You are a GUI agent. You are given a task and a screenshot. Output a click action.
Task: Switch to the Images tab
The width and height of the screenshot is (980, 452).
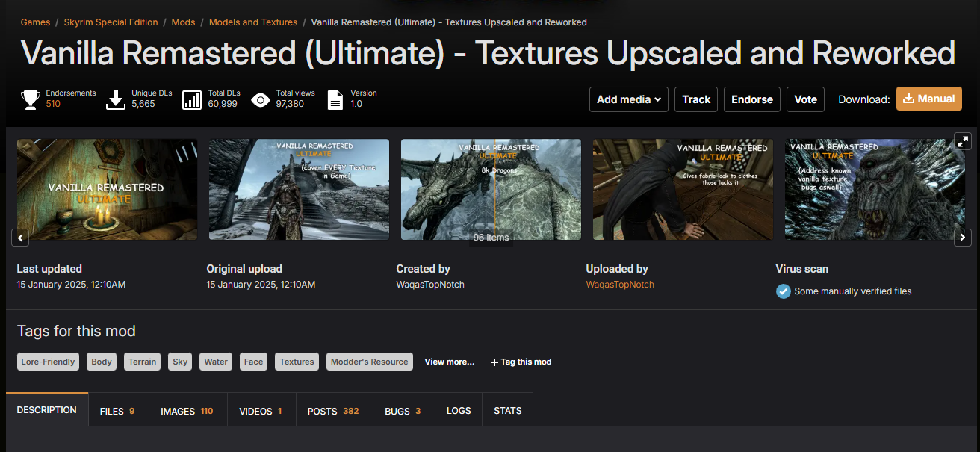[187, 411]
